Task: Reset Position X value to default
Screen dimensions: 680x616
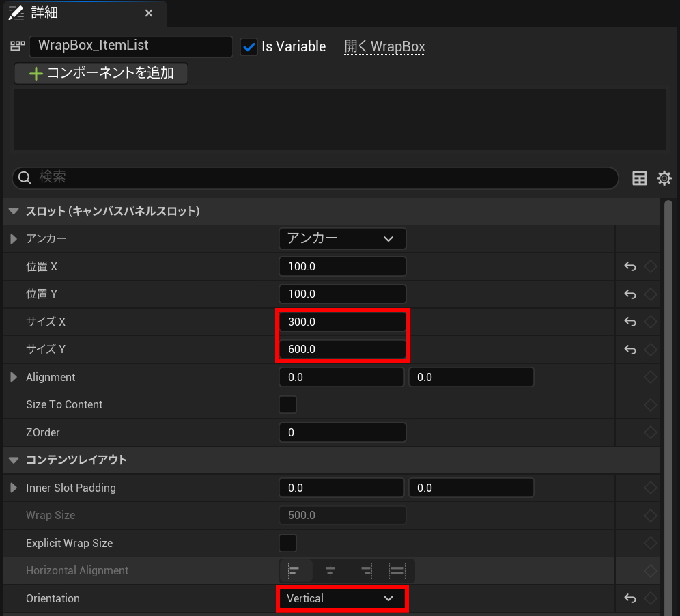Action: click(630, 266)
